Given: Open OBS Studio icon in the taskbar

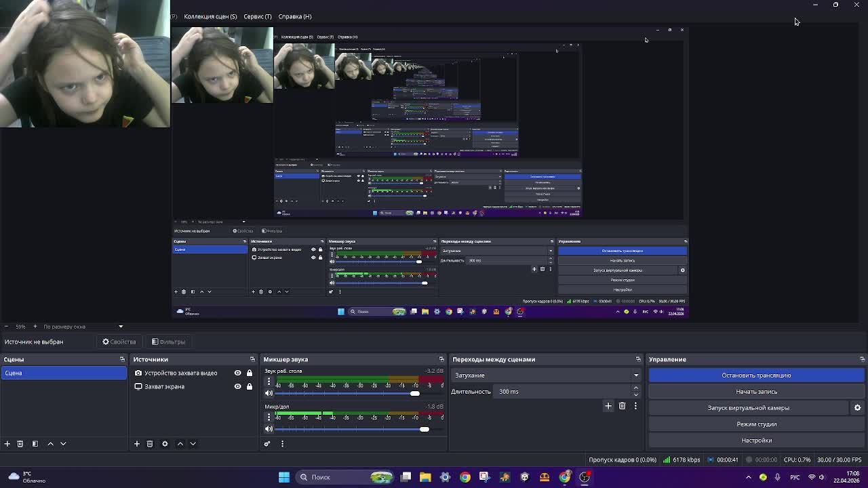Looking at the screenshot, I should (x=585, y=477).
